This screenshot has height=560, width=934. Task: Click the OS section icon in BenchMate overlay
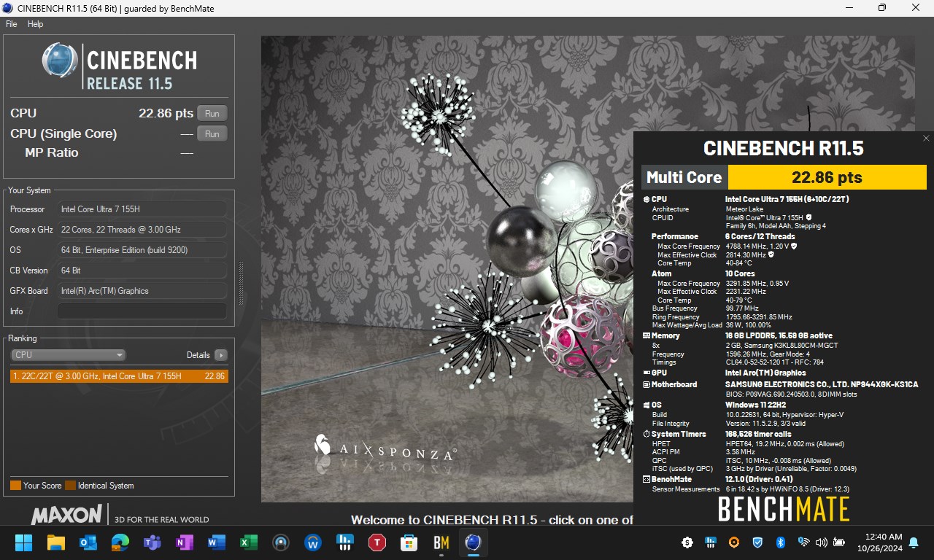coord(647,405)
